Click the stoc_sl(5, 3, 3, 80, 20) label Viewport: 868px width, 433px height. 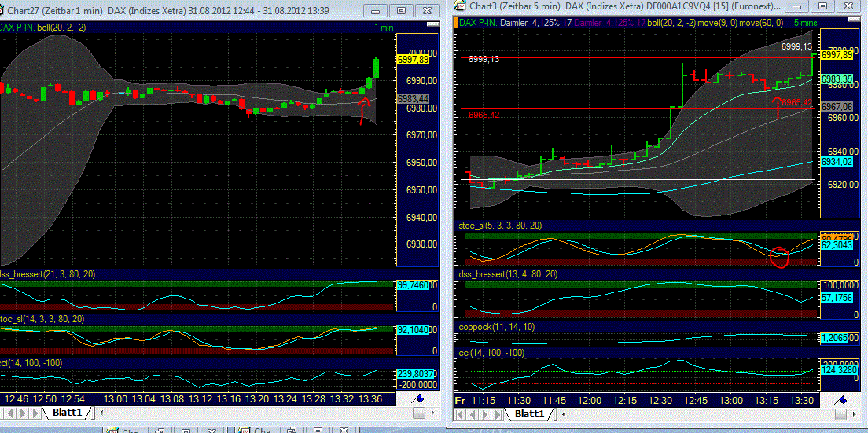point(500,226)
